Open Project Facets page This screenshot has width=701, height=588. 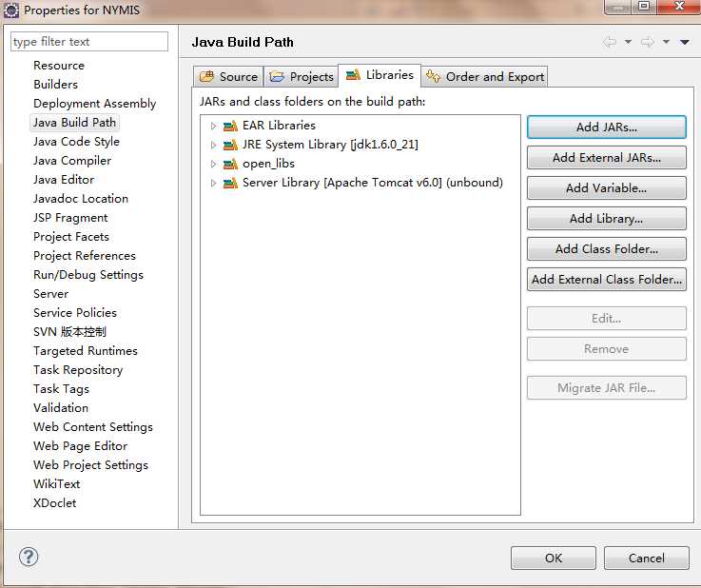pos(71,237)
